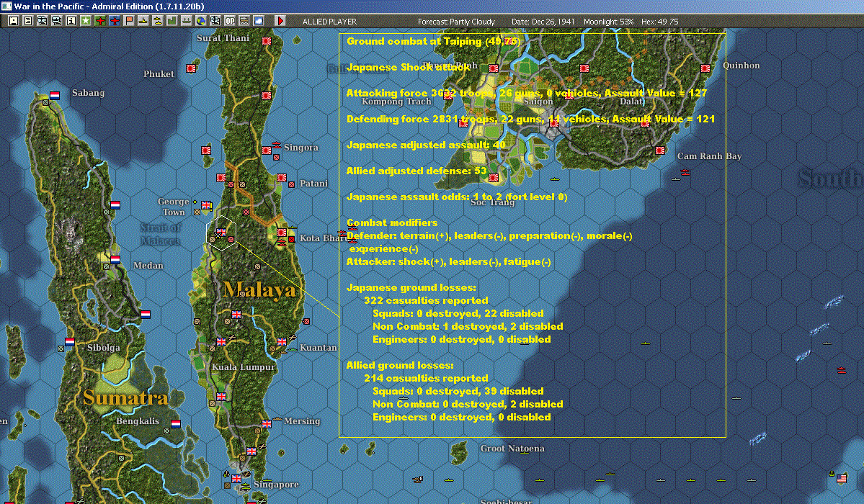Click the orange flag toolbar icon
Image resolution: width=864 pixels, height=504 pixels.
pyautogui.click(x=129, y=21)
